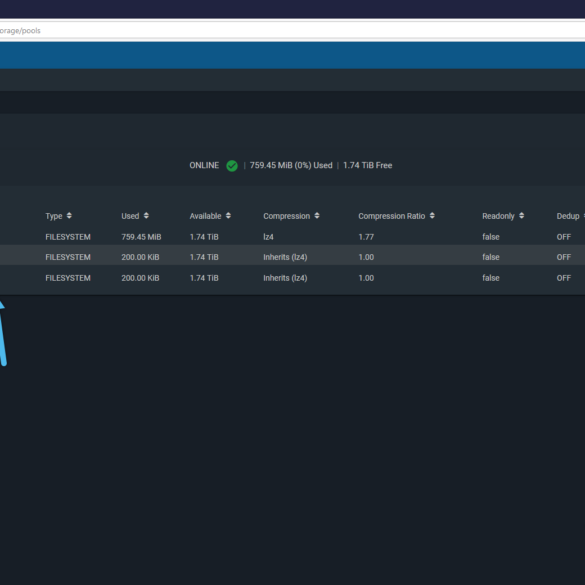Click the Readonly header label
The image size is (585, 585).
[498, 216]
